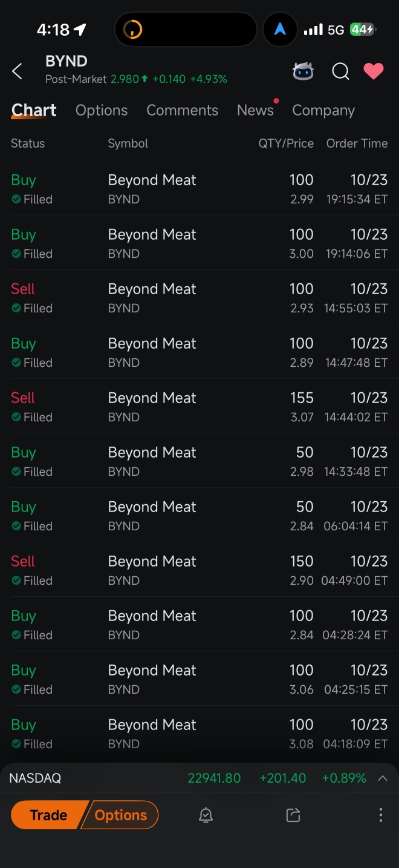Tap the Options button beside Trade
Screen dimensions: 399x868
(120, 815)
